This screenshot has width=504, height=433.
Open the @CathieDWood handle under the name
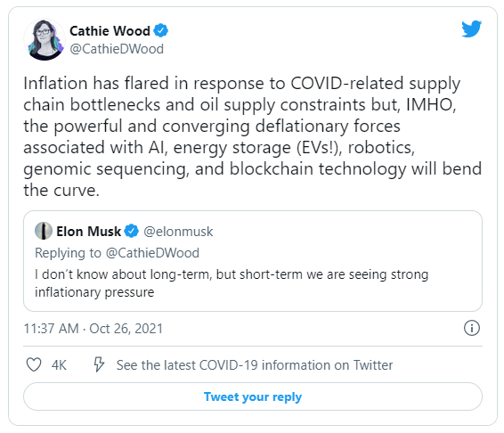click(x=117, y=49)
